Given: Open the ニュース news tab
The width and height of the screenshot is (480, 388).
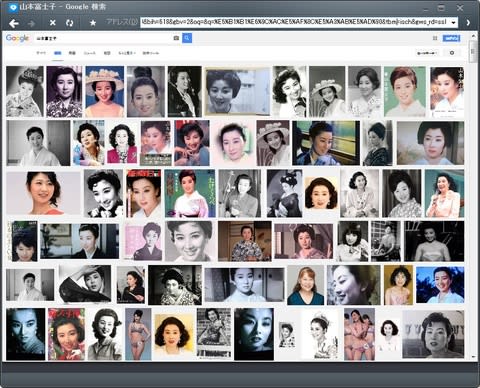Looking at the screenshot, I should point(89,53).
